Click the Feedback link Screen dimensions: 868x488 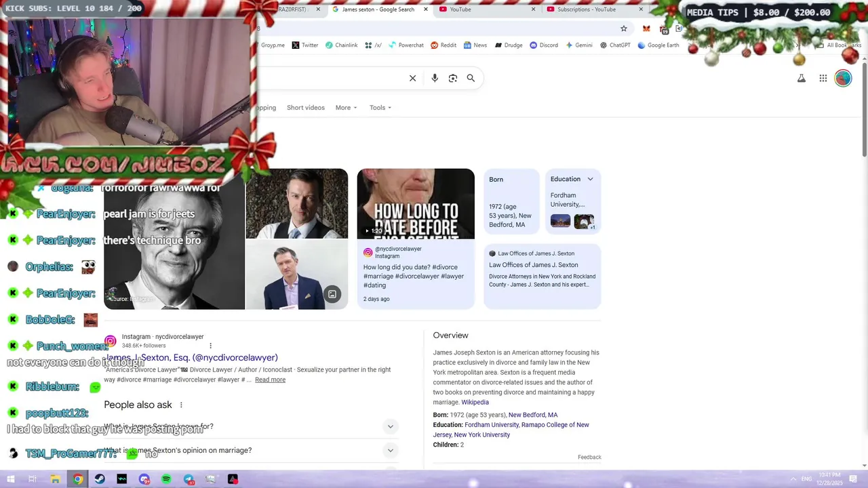(589, 457)
